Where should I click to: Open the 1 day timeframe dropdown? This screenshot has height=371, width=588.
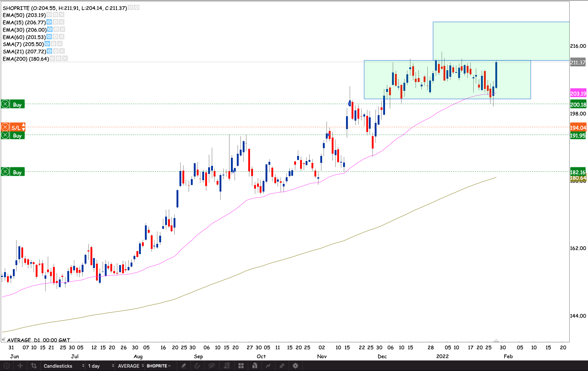100,366
